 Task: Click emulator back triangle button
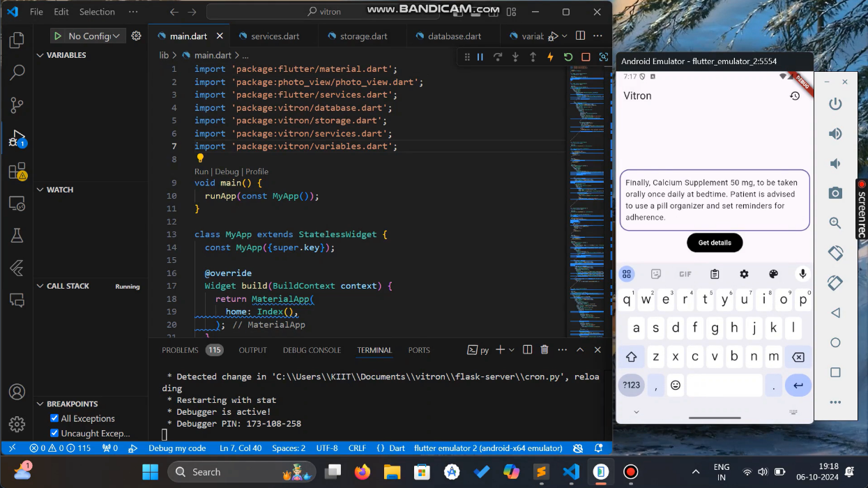tap(835, 313)
